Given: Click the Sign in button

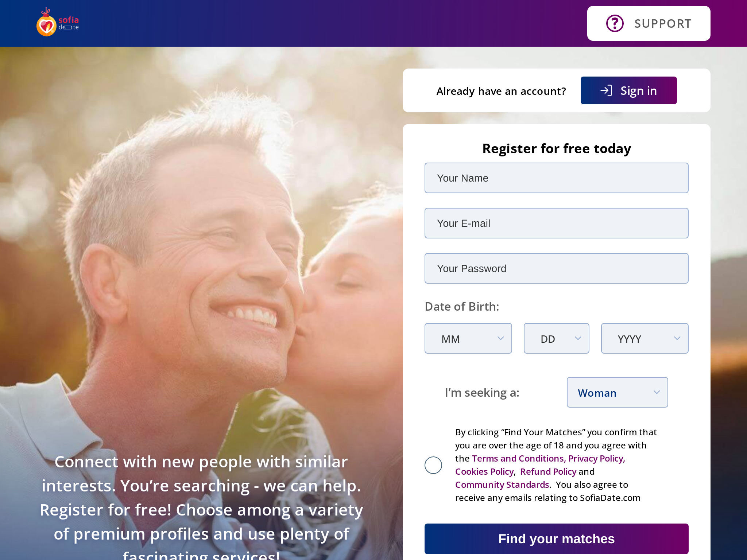Looking at the screenshot, I should [629, 90].
